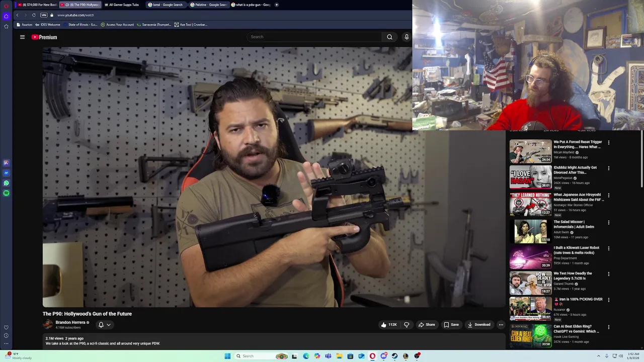Toggle the notification bell for Brandon Herrera

101,325
